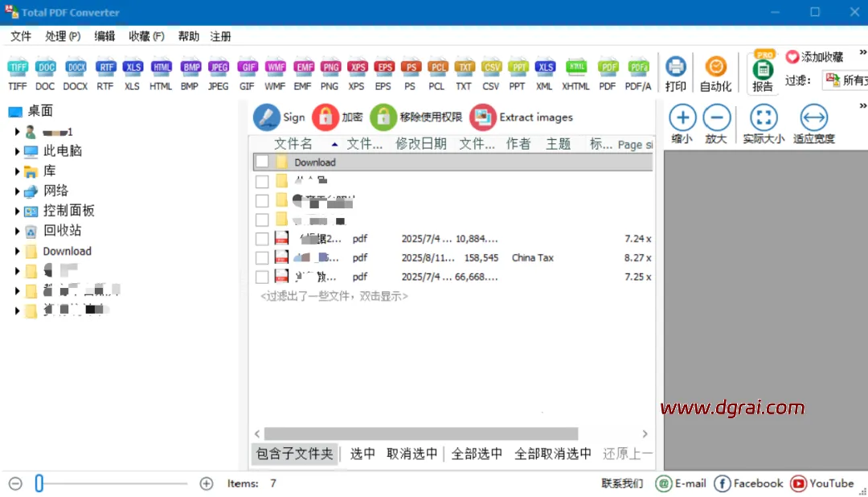The image size is (868, 497).
Task: Click the Sign PDF tool
Action: coord(280,117)
